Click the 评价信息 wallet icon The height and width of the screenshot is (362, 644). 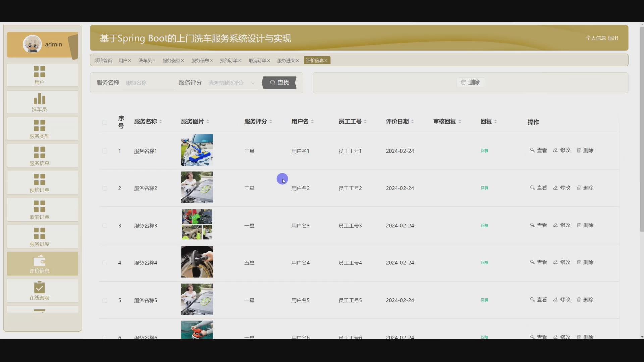click(39, 260)
